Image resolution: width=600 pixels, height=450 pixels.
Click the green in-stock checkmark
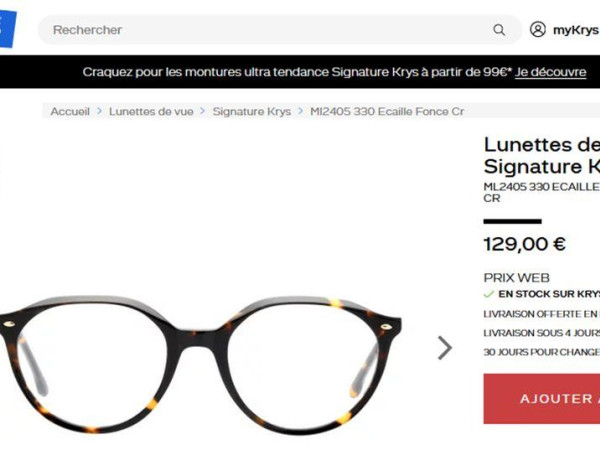tap(489, 294)
